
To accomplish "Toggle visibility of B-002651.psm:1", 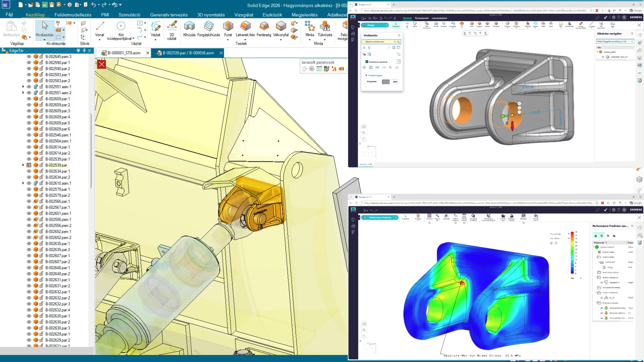I will [29, 213].
